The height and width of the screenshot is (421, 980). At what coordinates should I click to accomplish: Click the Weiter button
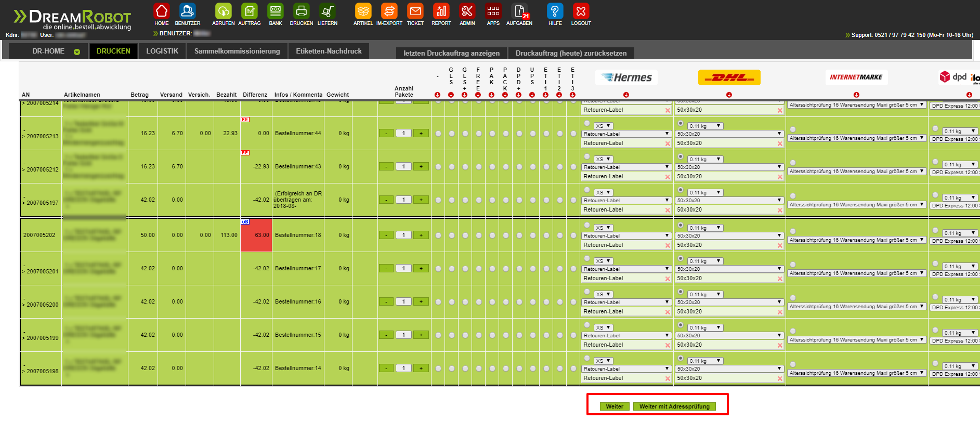click(x=615, y=406)
